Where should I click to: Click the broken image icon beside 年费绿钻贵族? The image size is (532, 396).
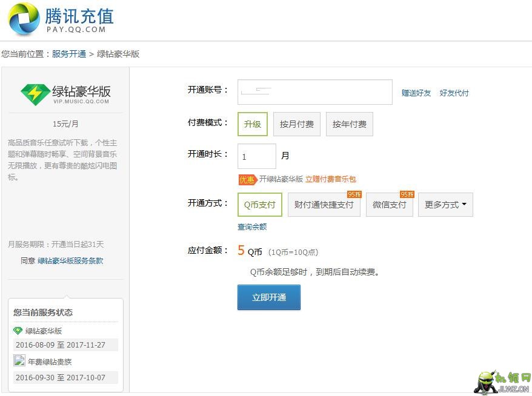tap(19, 360)
